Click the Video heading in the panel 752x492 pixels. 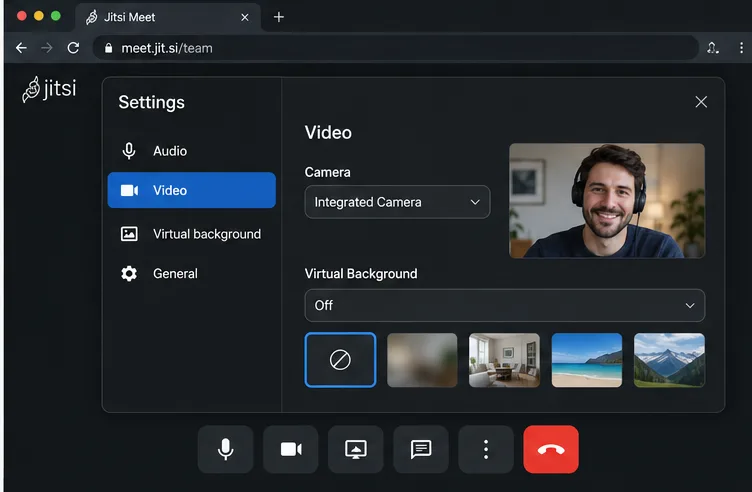(x=328, y=132)
